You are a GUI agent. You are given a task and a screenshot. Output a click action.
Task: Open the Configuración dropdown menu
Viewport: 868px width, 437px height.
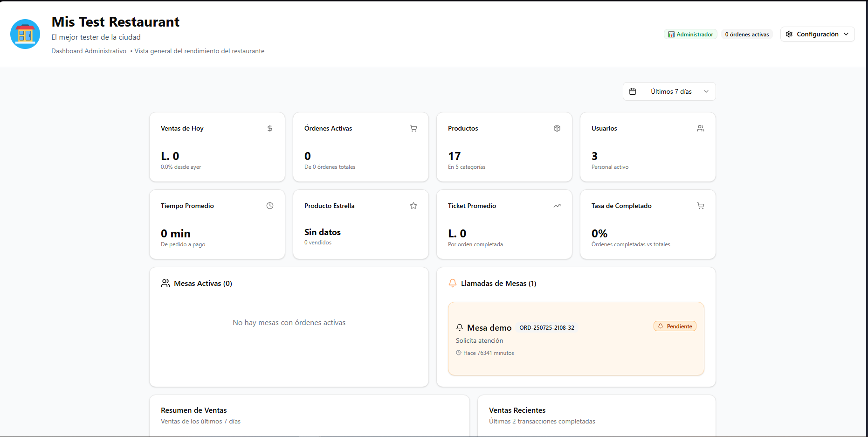[818, 34]
